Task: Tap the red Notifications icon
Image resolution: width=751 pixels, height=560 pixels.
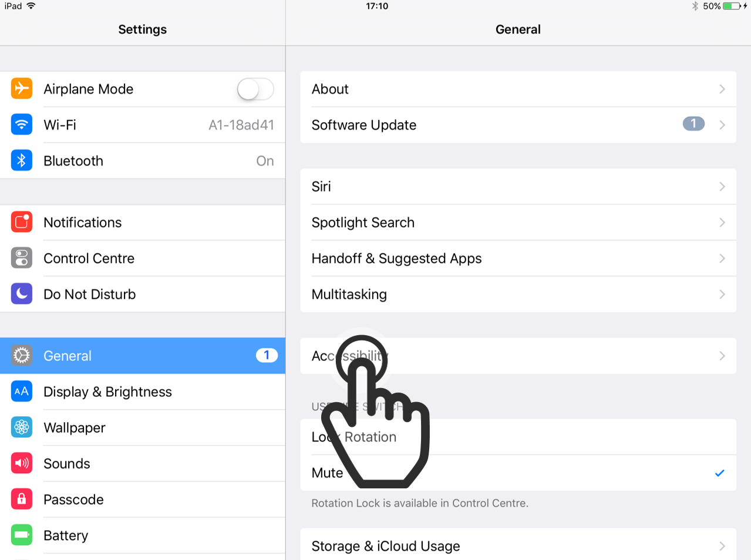Action: coord(22,222)
